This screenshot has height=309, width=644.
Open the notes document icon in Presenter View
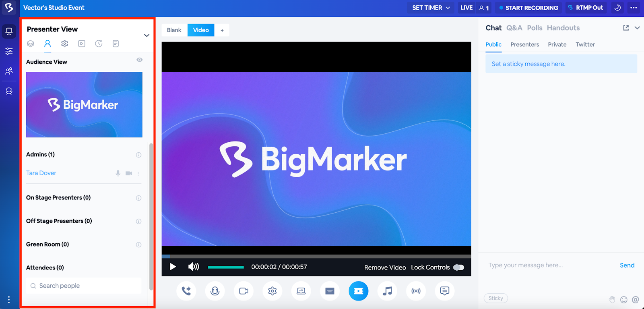pos(116,44)
